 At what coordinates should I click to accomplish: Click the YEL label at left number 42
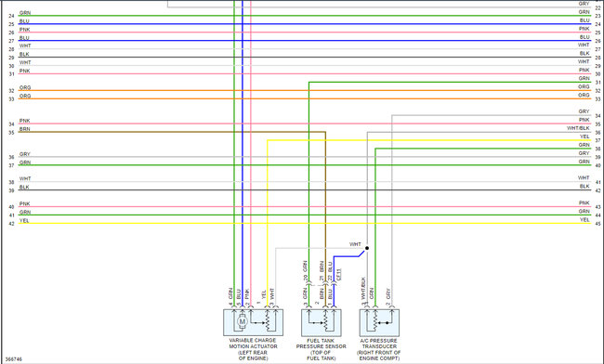[24, 221]
